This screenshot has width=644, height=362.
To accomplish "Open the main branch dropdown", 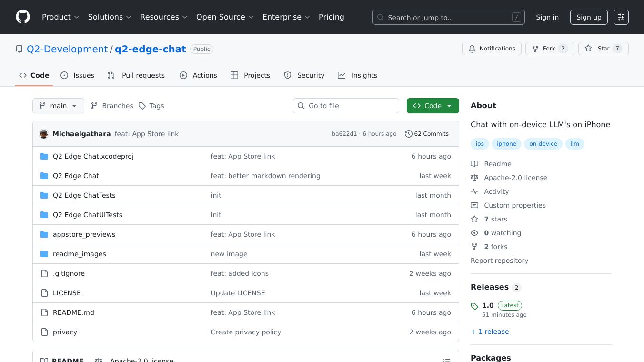I will 58,106.
